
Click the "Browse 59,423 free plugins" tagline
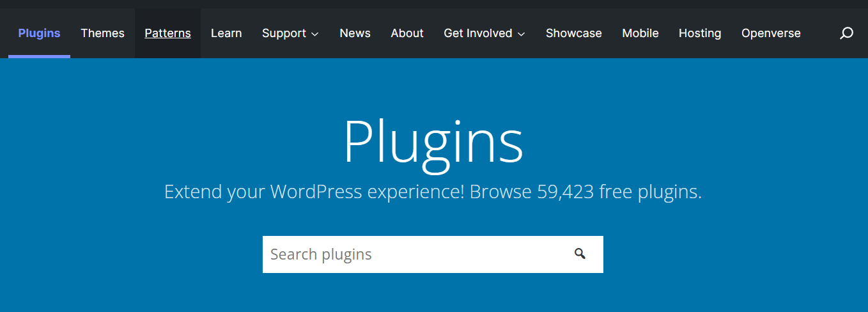[585, 192]
